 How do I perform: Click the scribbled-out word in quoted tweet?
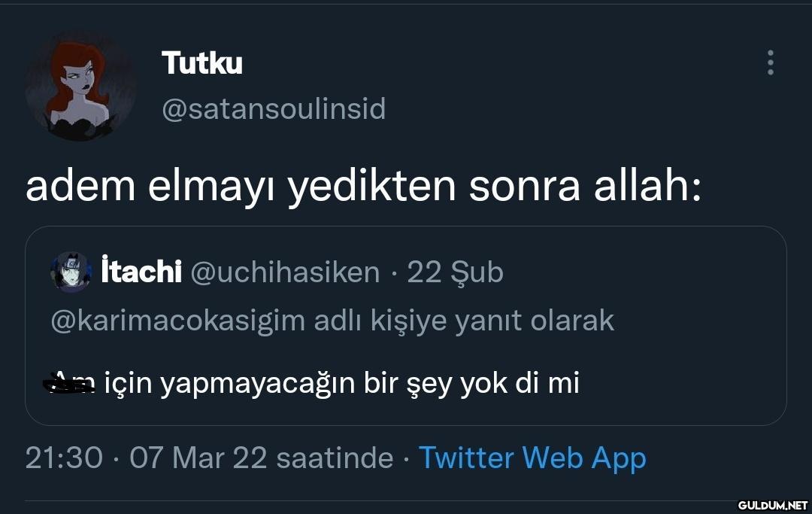73,383
